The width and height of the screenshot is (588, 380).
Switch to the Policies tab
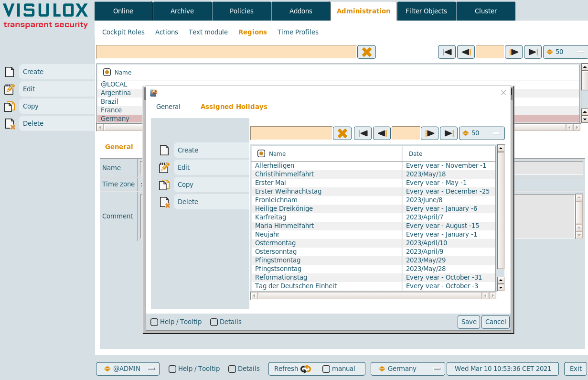tap(242, 11)
